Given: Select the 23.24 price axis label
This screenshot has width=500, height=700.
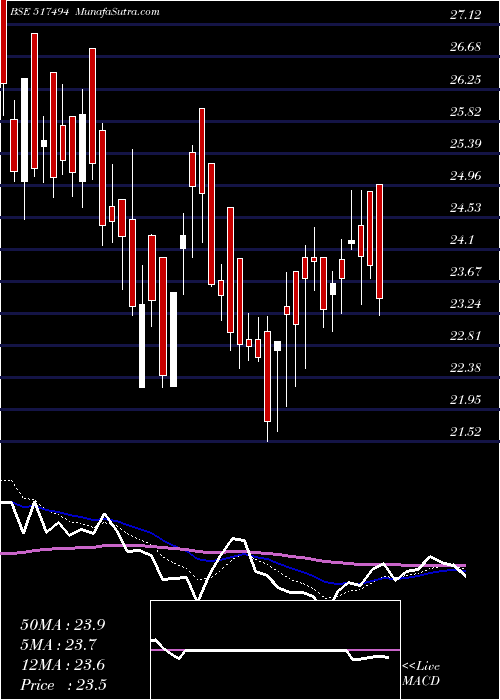Looking at the screenshot, I should tap(466, 304).
